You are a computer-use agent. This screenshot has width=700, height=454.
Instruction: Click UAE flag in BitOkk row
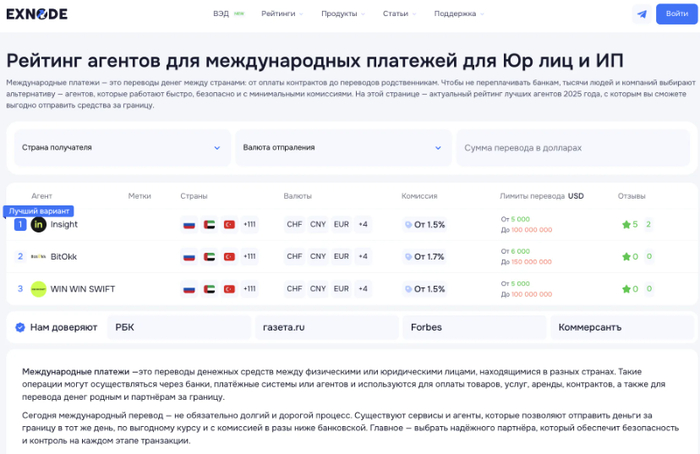[209, 257]
